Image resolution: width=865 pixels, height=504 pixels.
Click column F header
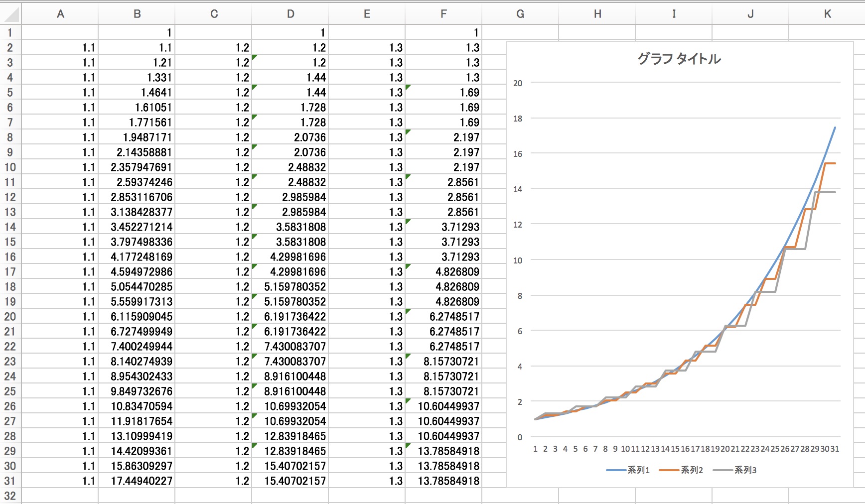click(443, 14)
